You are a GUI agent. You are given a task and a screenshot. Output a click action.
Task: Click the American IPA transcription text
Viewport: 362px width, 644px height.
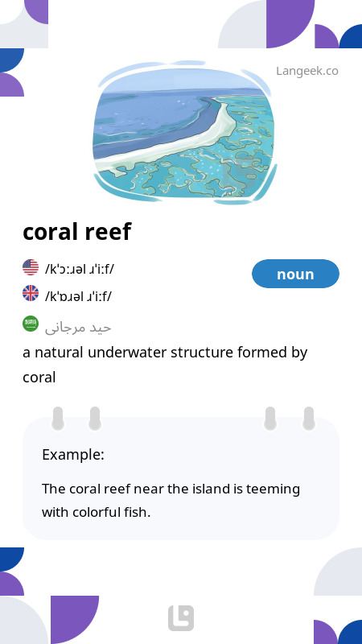click(x=79, y=270)
